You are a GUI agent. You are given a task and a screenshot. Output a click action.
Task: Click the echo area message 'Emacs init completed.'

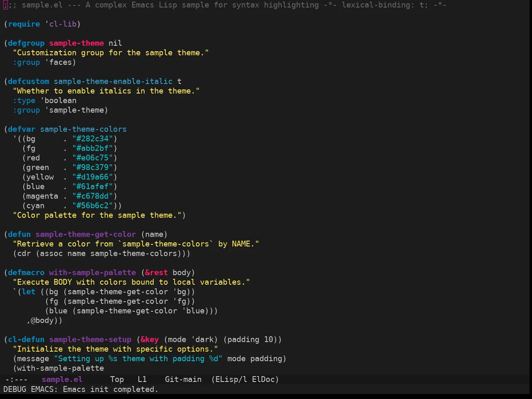click(x=111, y=389)
